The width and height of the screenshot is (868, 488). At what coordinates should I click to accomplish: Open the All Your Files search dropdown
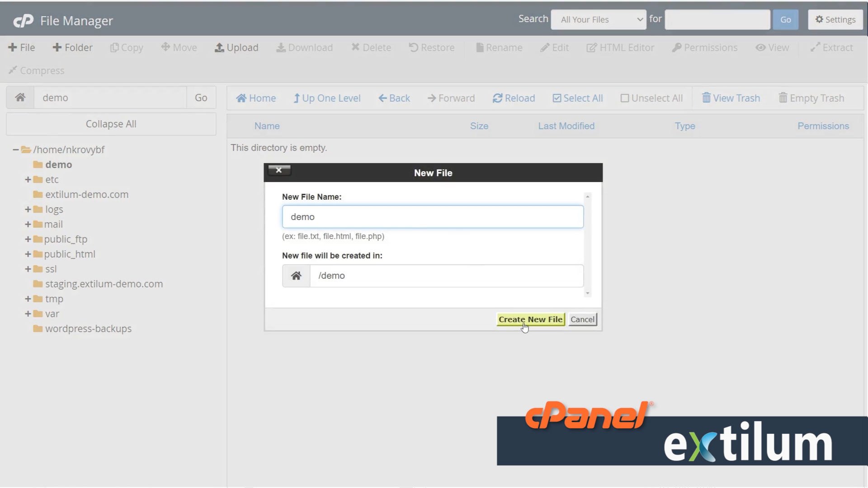(x=598, y=19)
